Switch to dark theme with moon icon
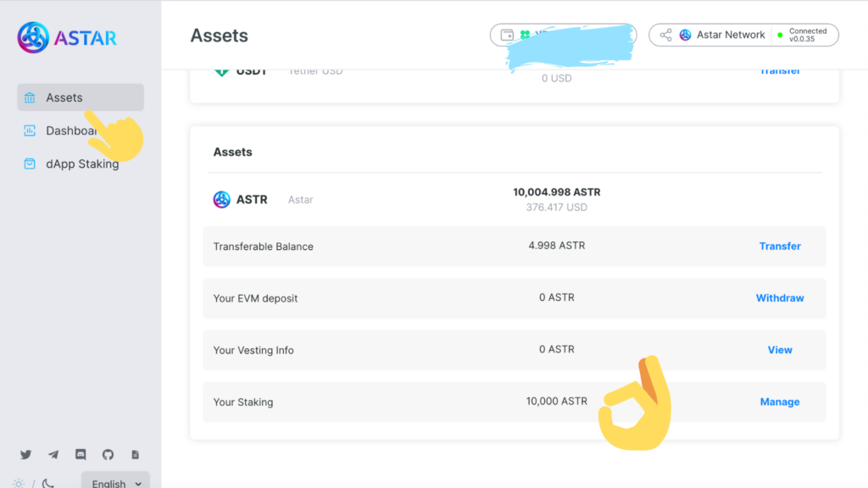 coord(48,484)
